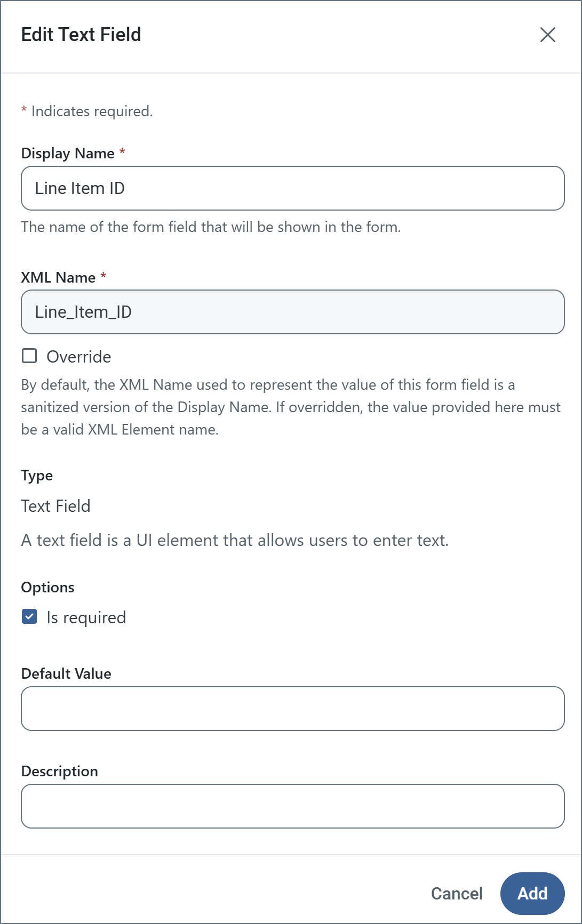This screenshot has height=924, width=582.
Task: Click the 'Indicates required.' note
Action: pos(92,111)
